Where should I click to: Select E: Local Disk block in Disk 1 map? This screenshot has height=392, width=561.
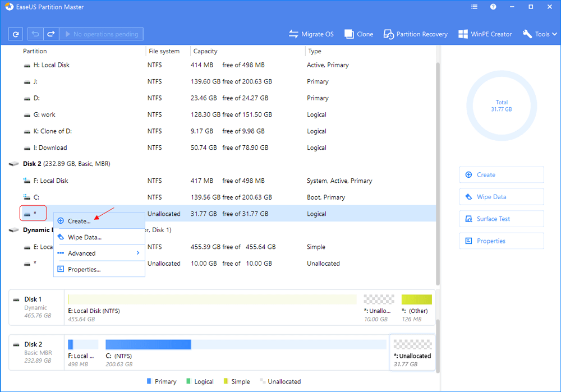(212, 308)
